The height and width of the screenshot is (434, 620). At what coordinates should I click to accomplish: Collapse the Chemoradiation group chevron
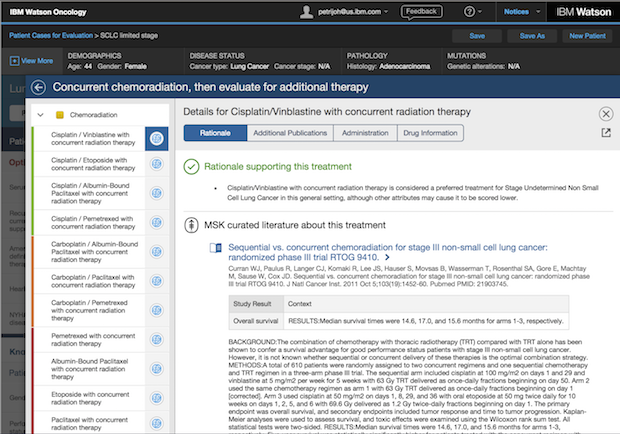[x=40, y=115]
